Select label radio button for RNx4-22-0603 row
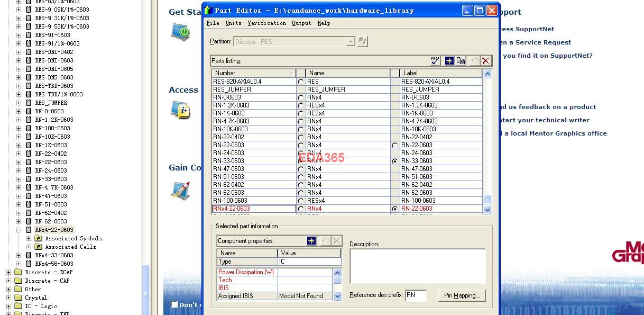The width and height of the screenshot is (644, 315). 394,209
